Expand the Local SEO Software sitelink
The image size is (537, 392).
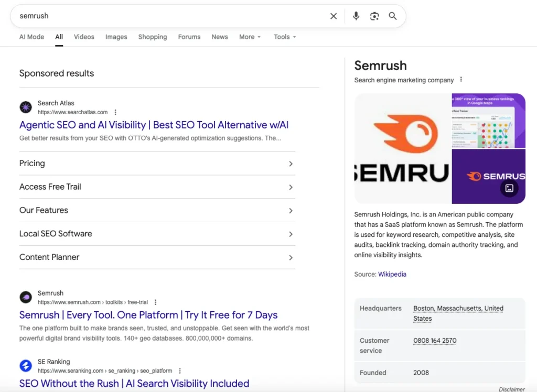point(157,234)
